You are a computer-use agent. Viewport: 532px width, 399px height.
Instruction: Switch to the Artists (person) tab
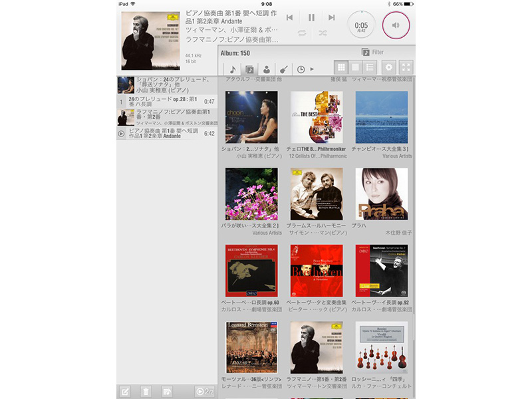coord(267,69)
